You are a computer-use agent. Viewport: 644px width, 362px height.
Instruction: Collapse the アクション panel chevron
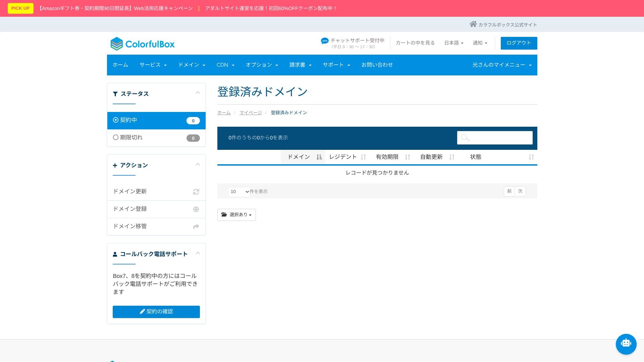pos(198,164)
